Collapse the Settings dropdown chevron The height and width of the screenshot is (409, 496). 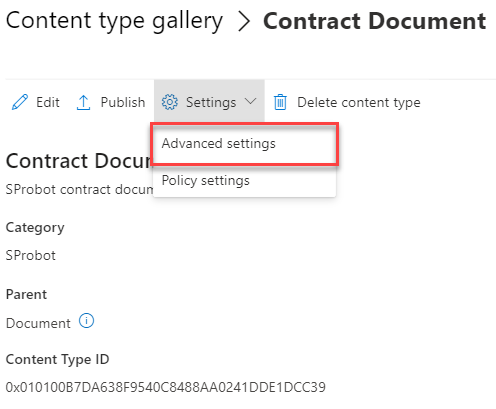pos(250,101)
